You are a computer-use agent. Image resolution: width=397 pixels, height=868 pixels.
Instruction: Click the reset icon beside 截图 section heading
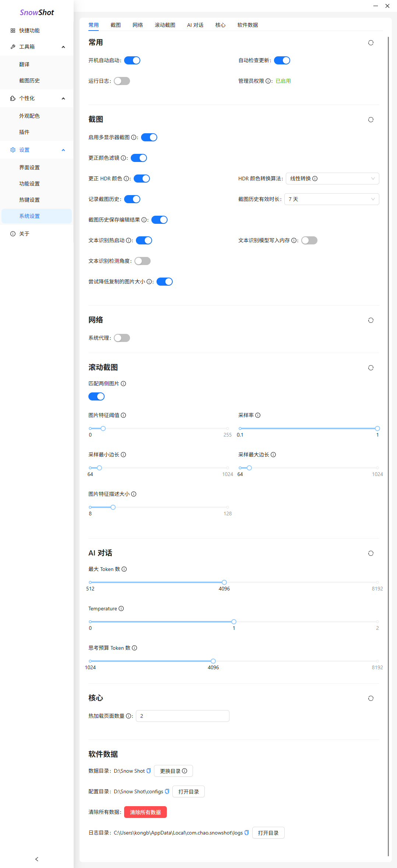(x=370, y=120)
